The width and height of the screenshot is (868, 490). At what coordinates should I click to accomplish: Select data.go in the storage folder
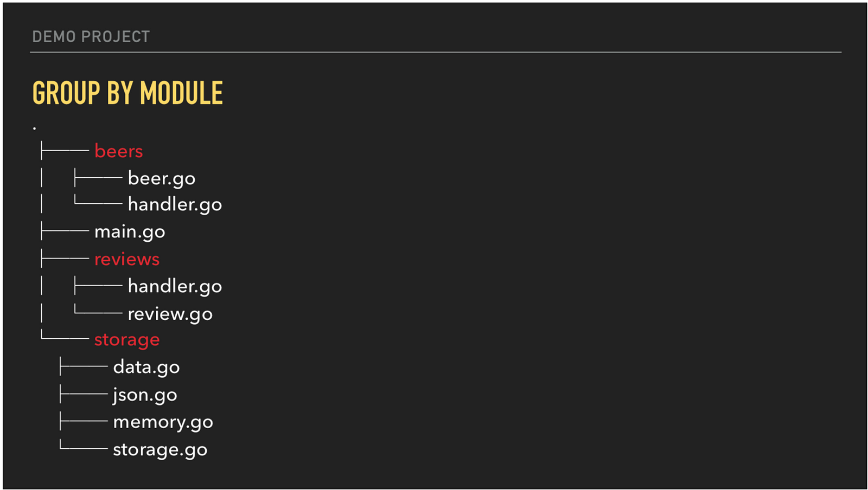146,367
